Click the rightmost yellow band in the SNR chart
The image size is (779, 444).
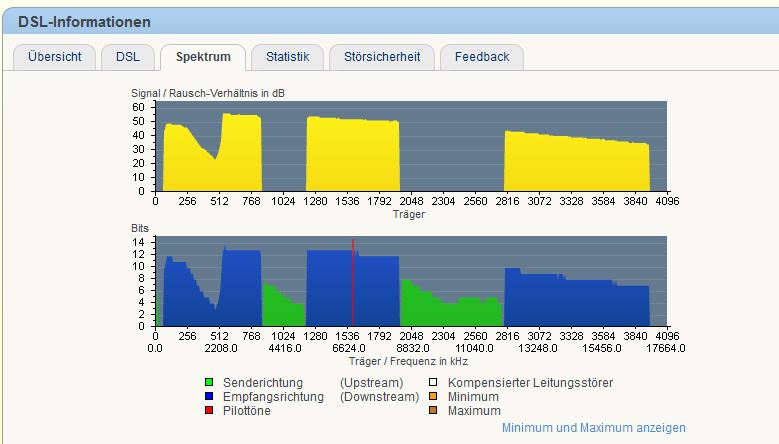point(576,165)
